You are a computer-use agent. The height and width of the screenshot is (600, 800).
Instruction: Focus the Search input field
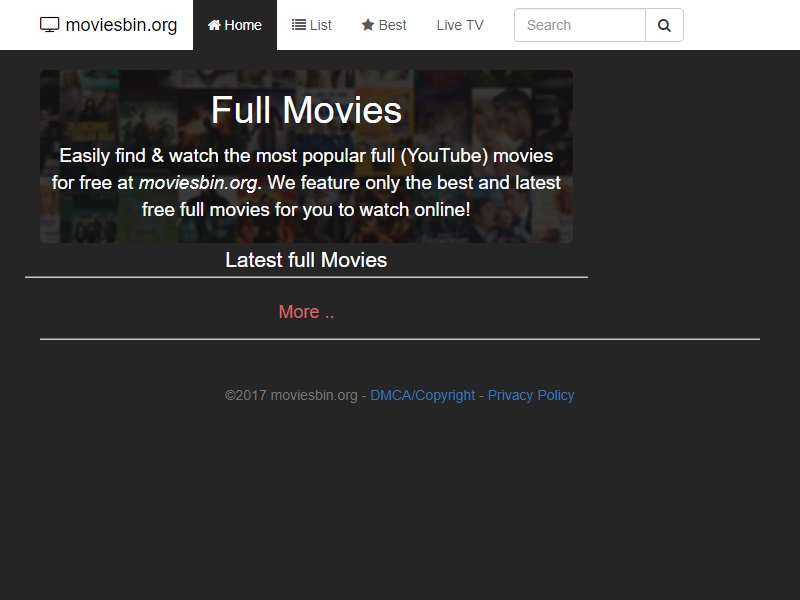pos(580,25)
